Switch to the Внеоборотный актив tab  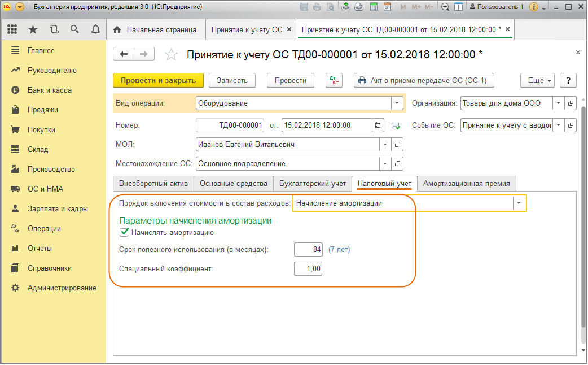153,183
